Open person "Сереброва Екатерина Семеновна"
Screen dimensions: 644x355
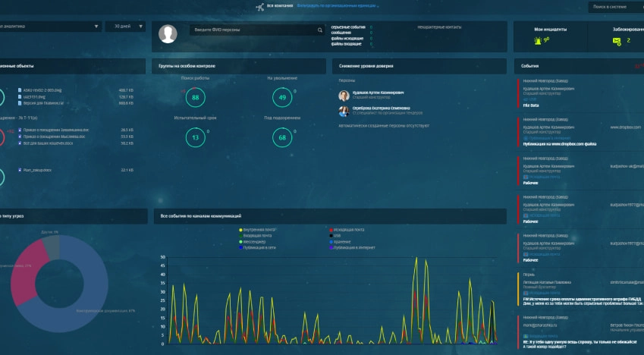coord(381,108)
